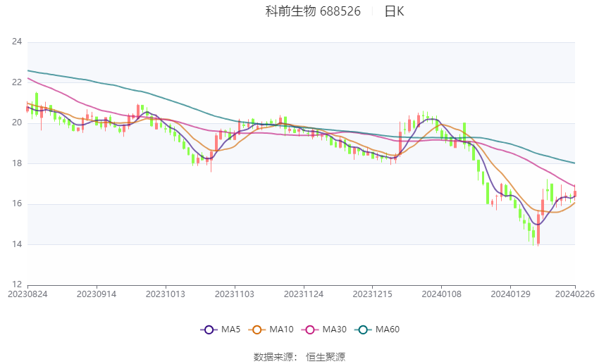The width and height of the screenshot is (599, 364).
Task: Click the 20240129 date axis label
Action: point(510,294)
